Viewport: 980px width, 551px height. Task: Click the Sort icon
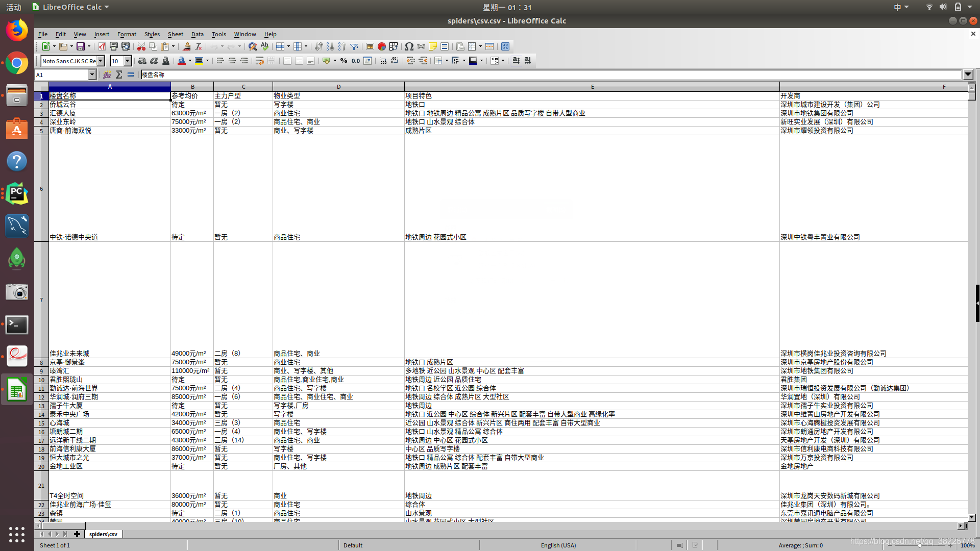click(318, 46)
